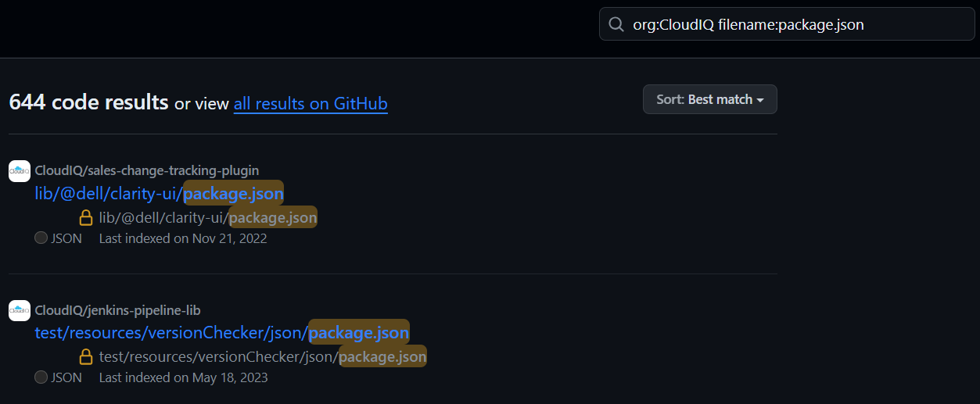
Task: Open test/resources/versionChecker/json/package.json file link
Action: click(x=222, y=333)
